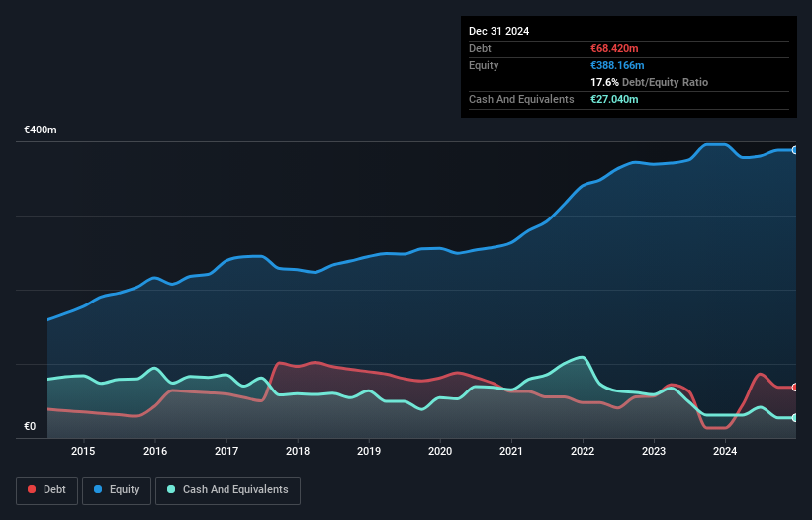The width and height of the screenshot is (812, 520).
Task: Click the 2019 x-axis year label
Action: click(x=369, y=451)
